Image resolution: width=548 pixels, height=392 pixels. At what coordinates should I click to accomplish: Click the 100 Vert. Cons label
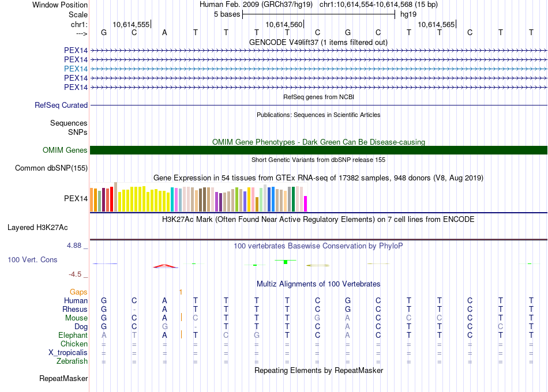point(32,260)
